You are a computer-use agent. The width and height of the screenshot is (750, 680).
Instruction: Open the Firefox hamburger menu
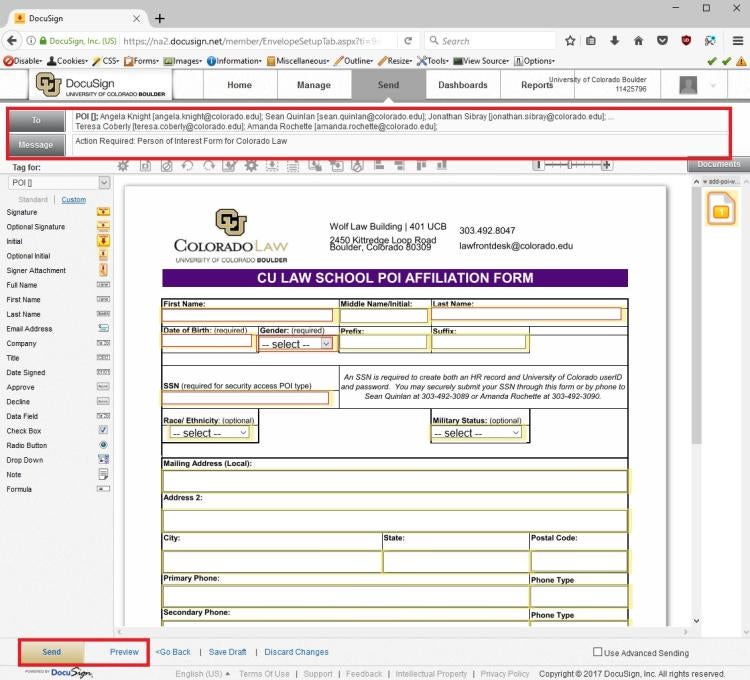738,41
